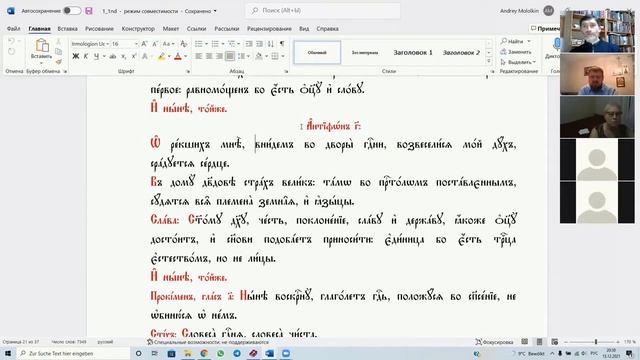
Task: Apply the Обычный style
Action: click(x=317, y=52)
